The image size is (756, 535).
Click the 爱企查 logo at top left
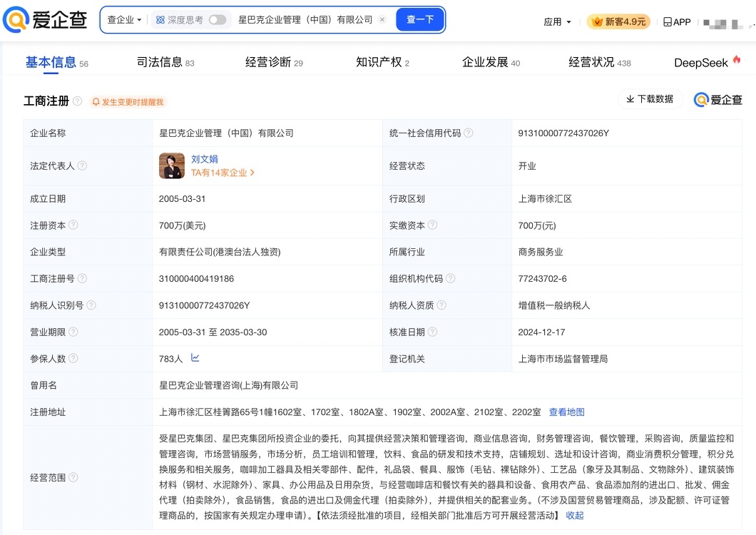coord(45,19)
